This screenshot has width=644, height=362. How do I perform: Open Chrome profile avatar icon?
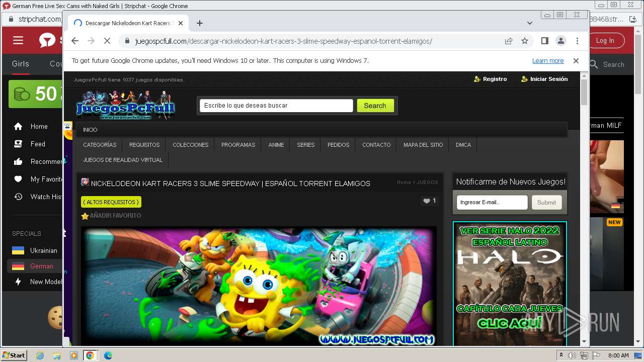560,41
